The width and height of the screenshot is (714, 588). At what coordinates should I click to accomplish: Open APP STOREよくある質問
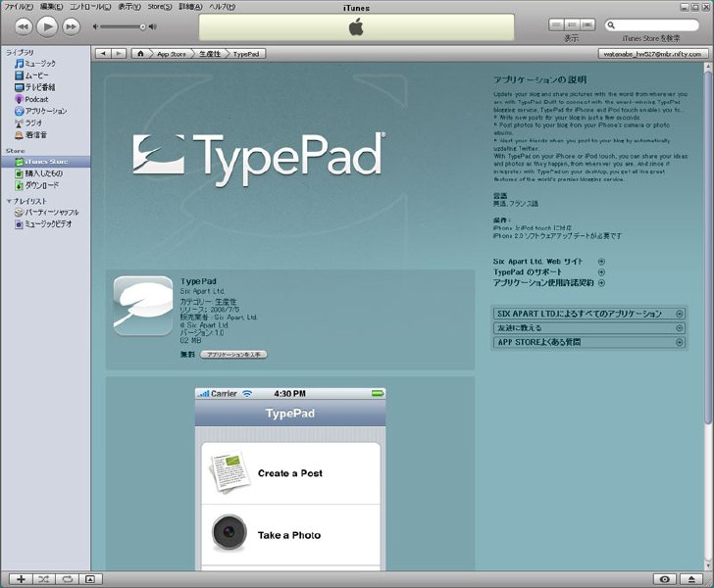tap(589, 342)
